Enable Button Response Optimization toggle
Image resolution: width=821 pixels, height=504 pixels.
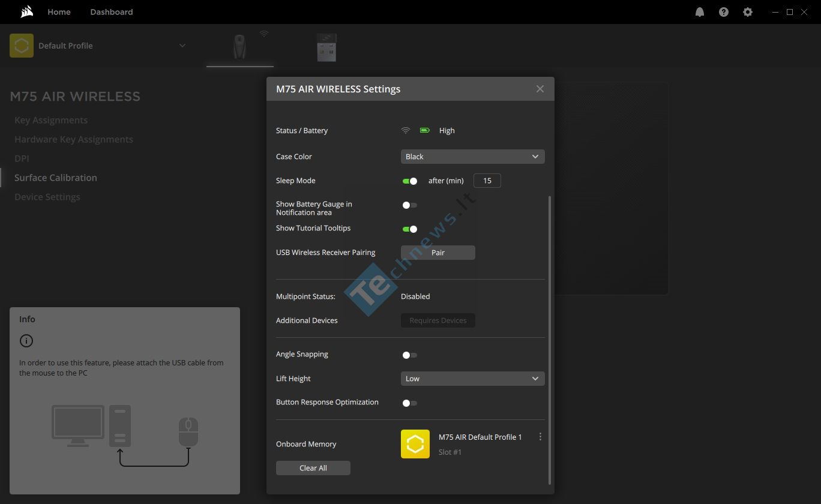point(409,403)
